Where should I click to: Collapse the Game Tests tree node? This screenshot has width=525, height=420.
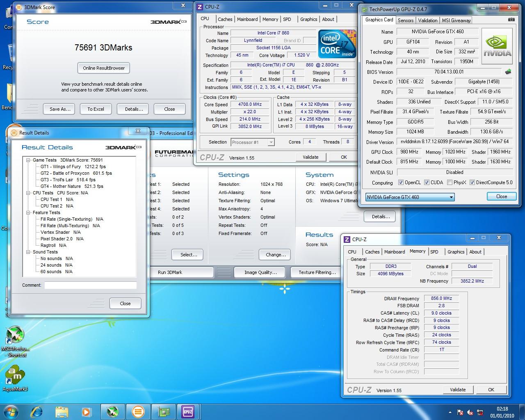[28, 160]
